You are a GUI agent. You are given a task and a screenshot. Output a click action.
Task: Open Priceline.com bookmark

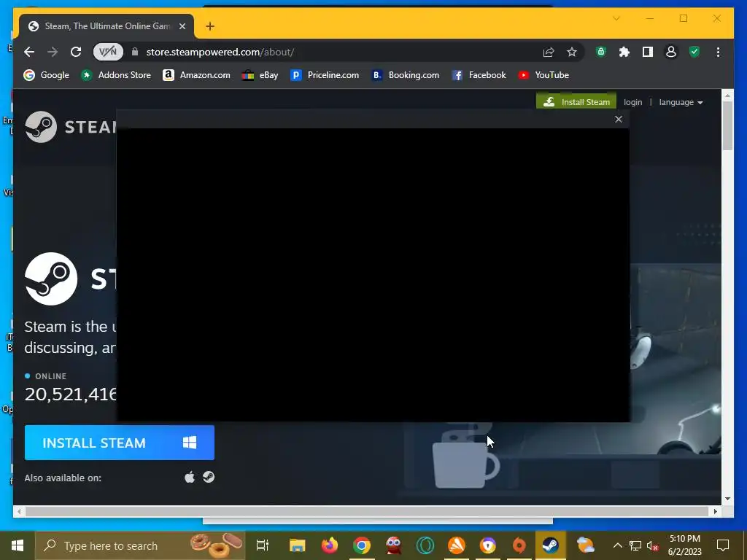tap(325, 75)
